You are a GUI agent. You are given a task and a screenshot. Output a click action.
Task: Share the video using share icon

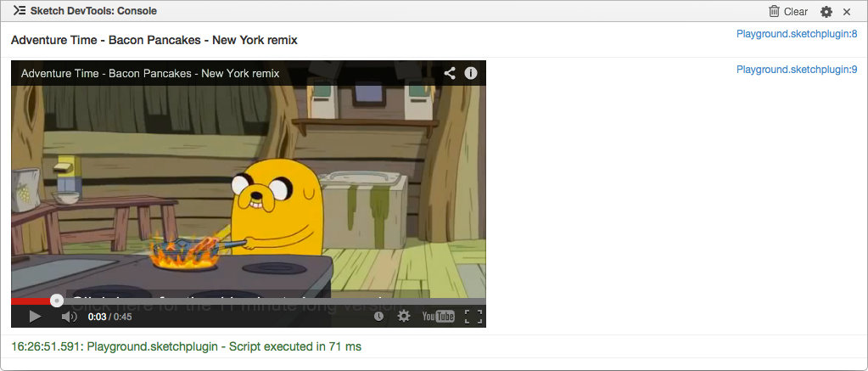click(x=450, y=73)
